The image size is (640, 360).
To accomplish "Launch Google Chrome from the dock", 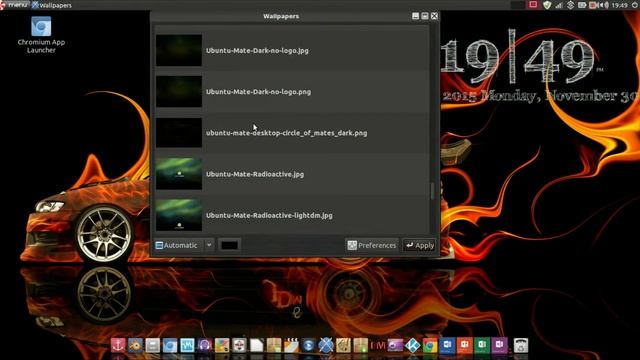I will pos(430,345).
